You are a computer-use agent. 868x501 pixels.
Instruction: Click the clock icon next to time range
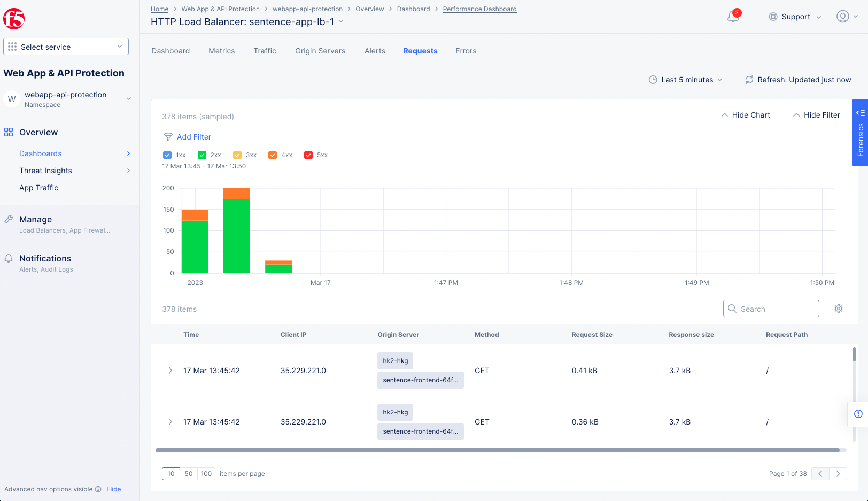(653, 79)
